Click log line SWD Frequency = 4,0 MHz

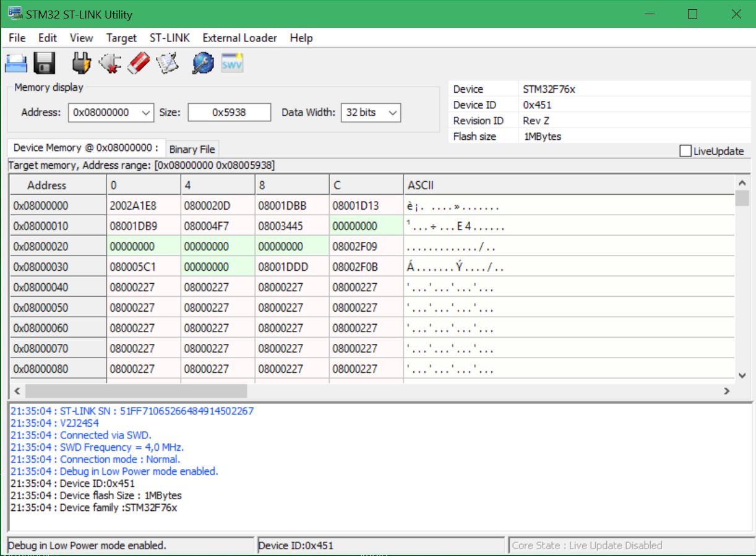click(x=97, y=447)
